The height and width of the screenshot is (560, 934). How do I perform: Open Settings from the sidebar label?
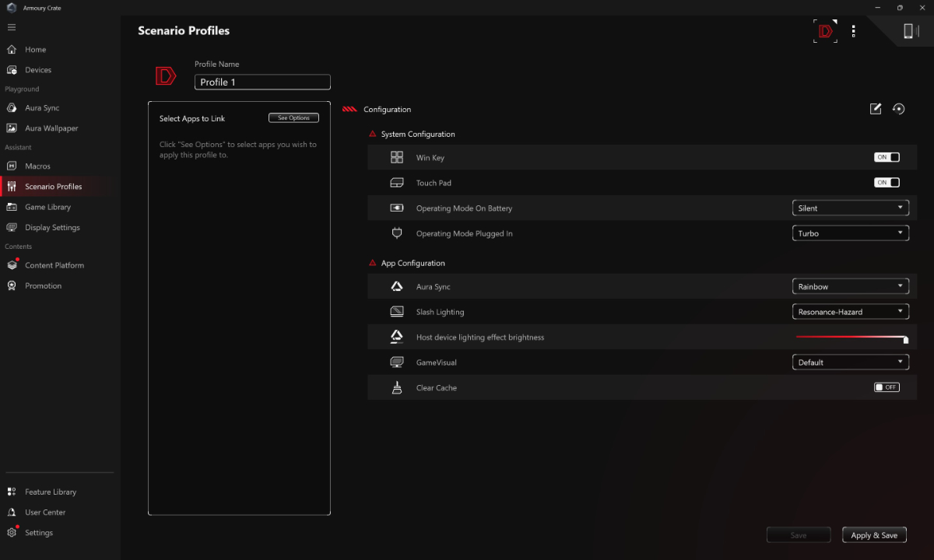pos(39,533)
